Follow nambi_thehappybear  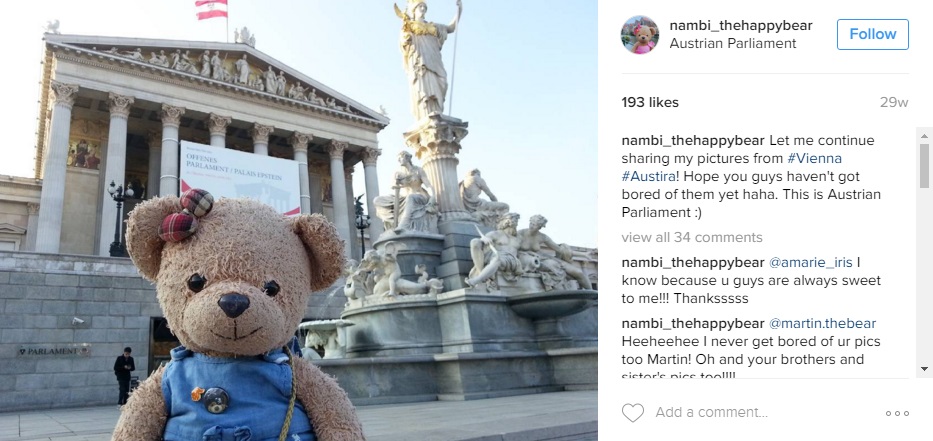872,35
